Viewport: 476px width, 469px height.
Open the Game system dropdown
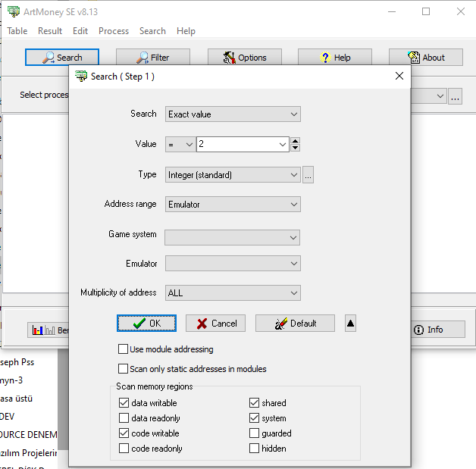pyautogui.click(x=232, y=238)
